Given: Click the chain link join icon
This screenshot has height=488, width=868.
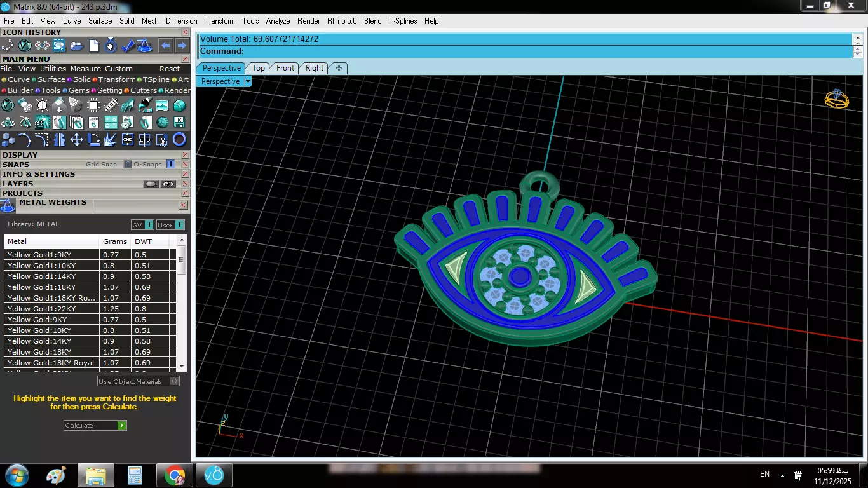Looking at the screenshot, I should click(x=128, y=140).
